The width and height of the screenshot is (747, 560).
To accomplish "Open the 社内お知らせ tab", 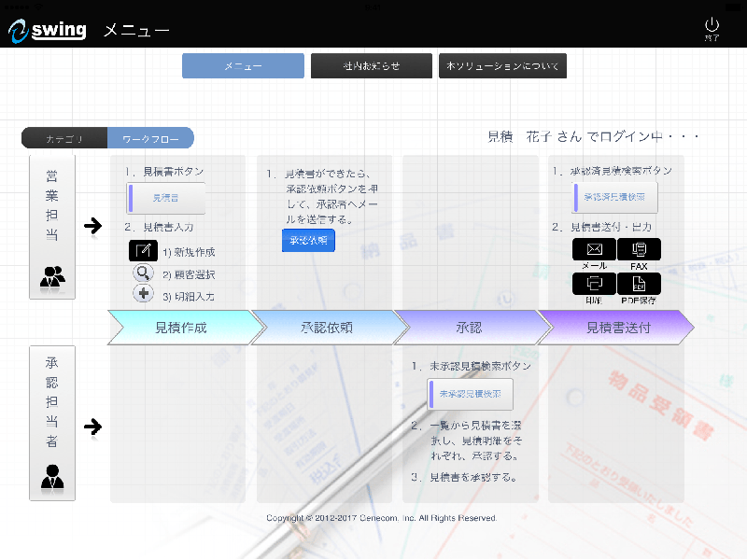I will tap(371, 66).
